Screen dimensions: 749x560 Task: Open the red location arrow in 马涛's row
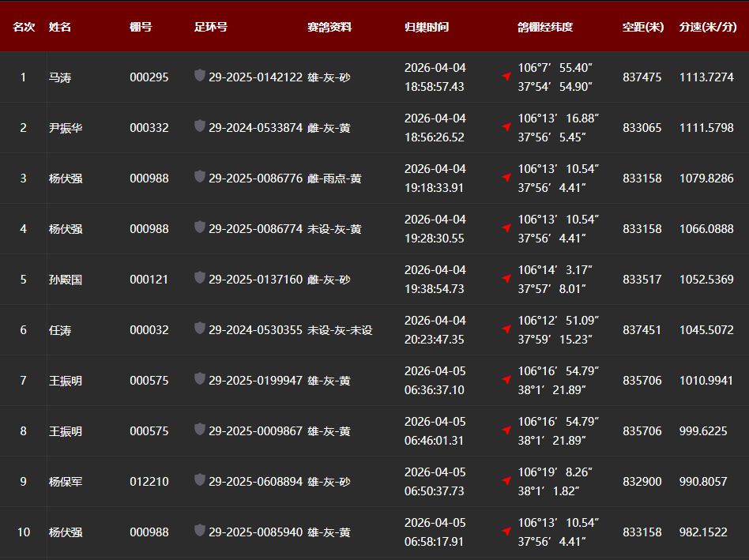tap(506, 77)
